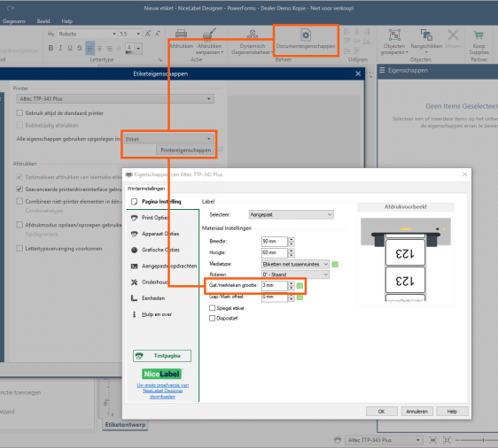
Task: Click the Hoogte height input field
Action: (275, 253)
